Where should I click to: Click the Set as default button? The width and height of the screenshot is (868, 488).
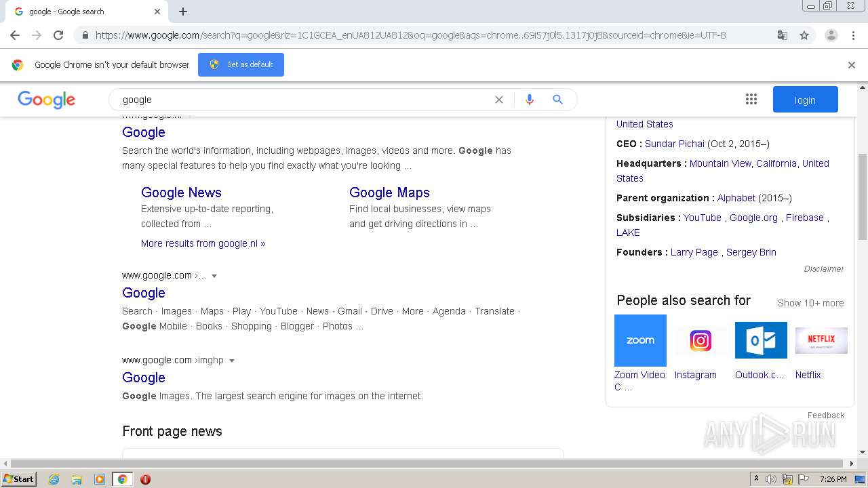click(241, 64)
